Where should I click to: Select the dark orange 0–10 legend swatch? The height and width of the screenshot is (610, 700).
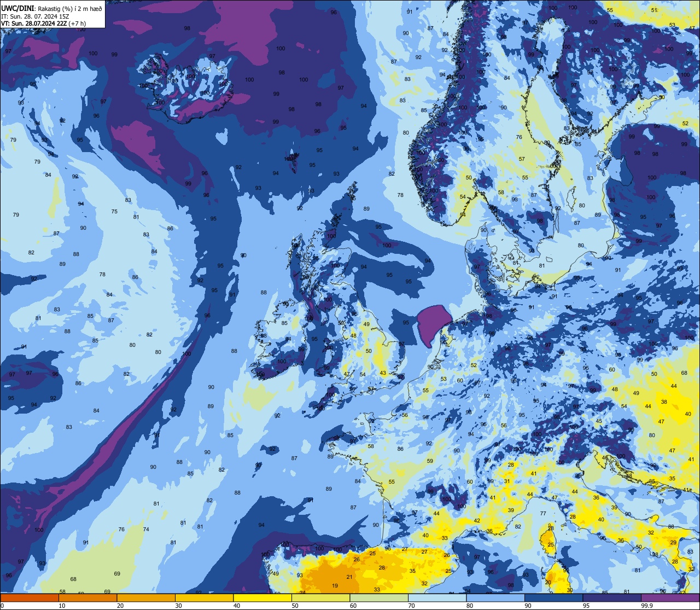[30, 597]
